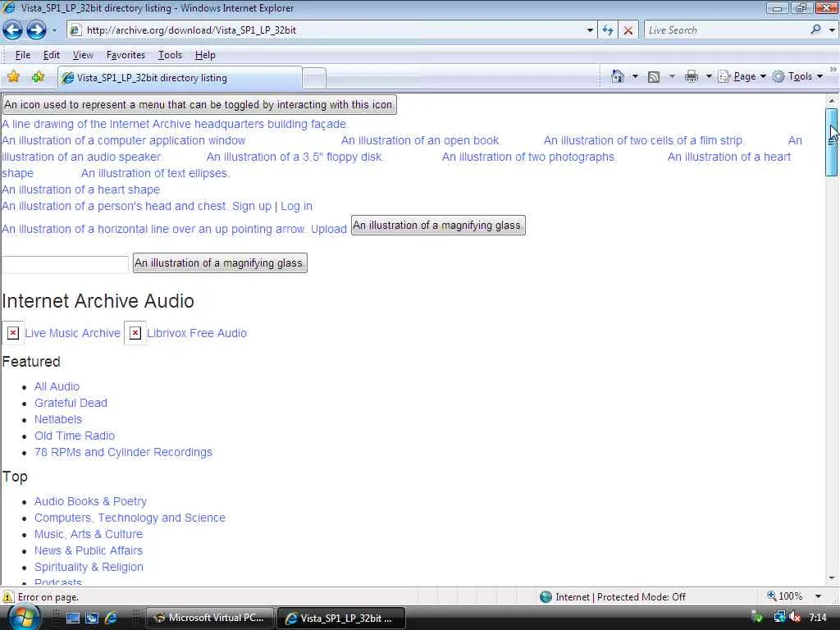Open the View menu
The image size is (840, 630).
[x=83, y=55]
